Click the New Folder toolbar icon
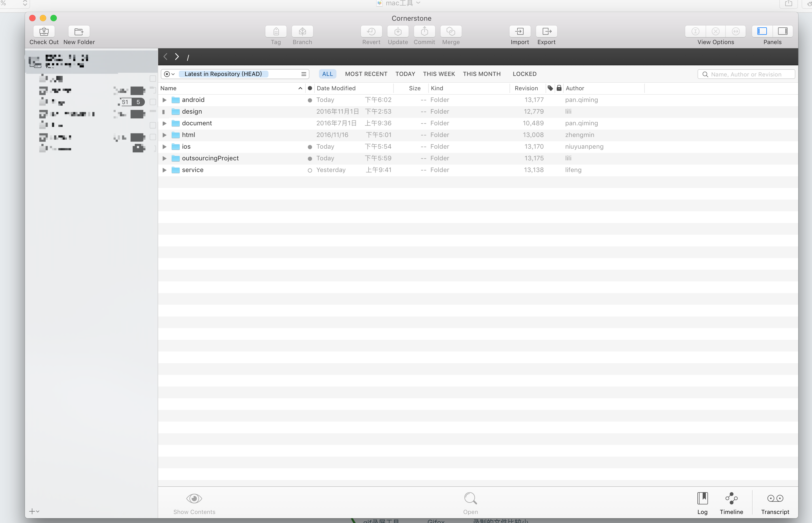The image size is (812, 523). (79, 31)
